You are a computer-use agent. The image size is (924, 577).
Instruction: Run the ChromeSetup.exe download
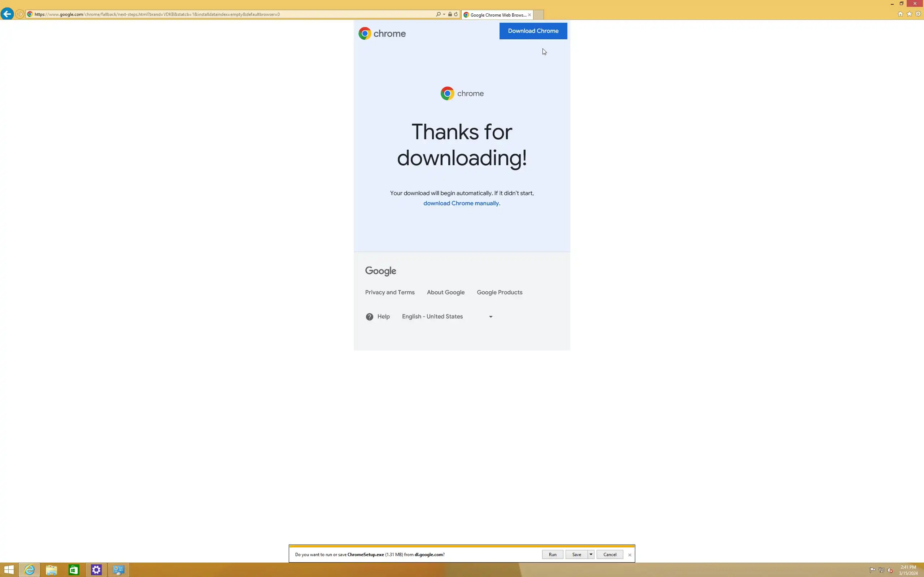(x=552, y=555)
